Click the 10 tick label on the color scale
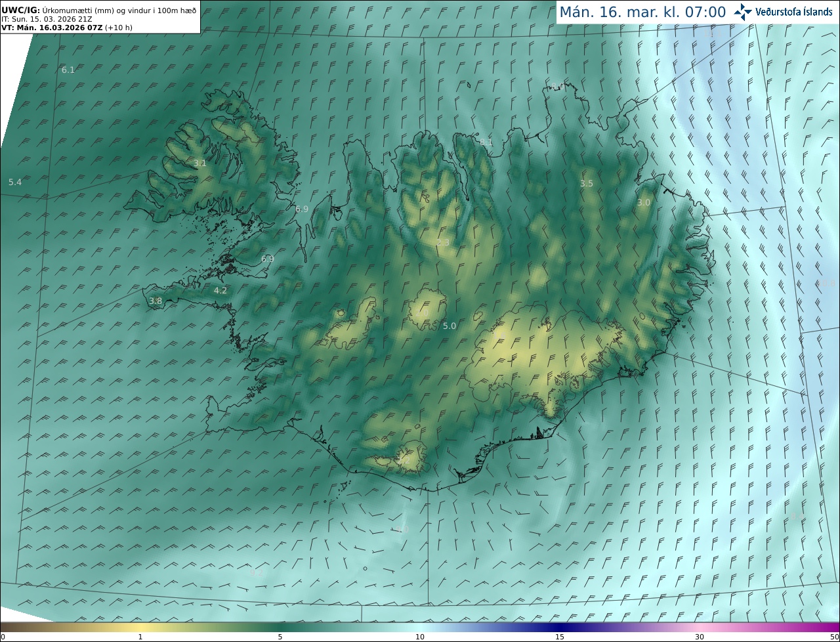The height and width of the screenshot is (642, 840). click(420, 637)
